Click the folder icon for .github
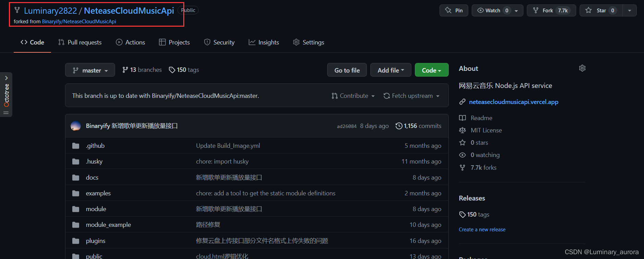Screen dimensions: 644x259 76,146
